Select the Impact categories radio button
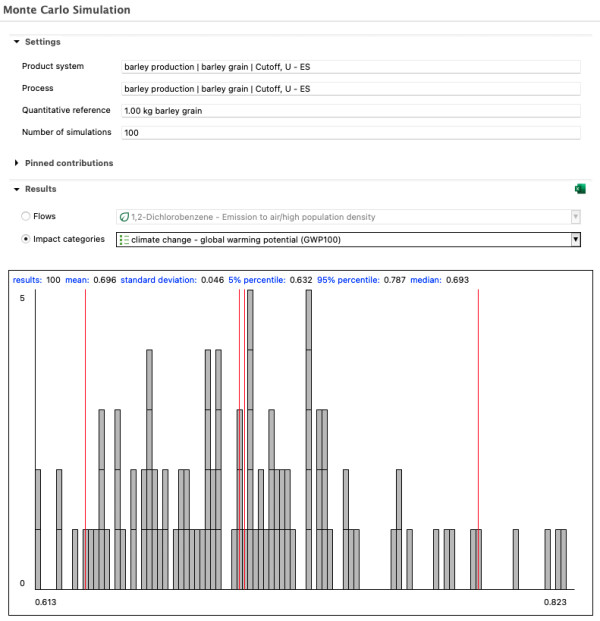 click(26, 239)
